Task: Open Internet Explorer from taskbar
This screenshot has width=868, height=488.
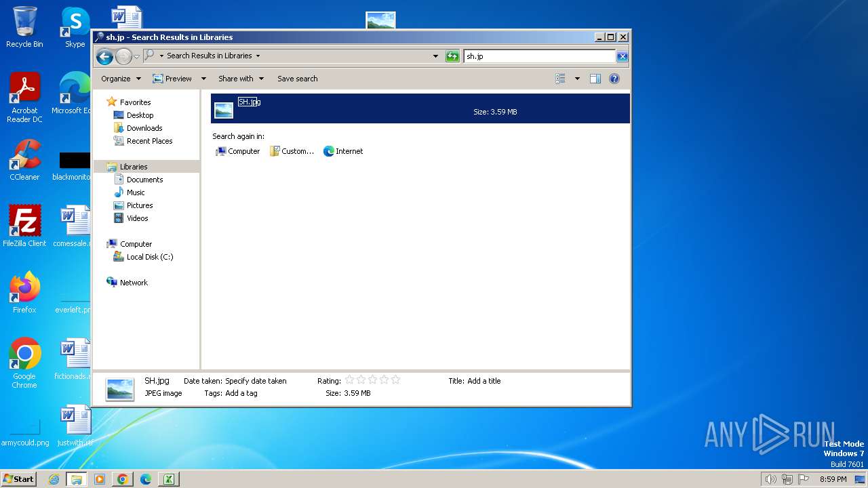Action: [54, 479]
